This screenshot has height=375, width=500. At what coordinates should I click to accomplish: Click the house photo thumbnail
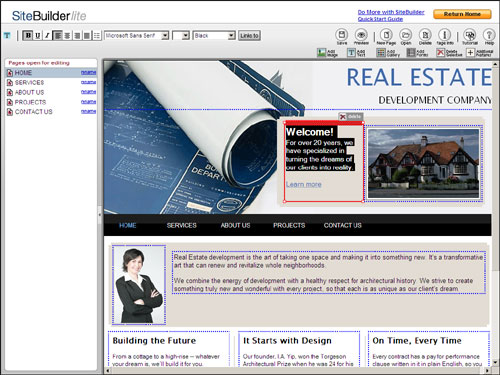click(423, 163)
